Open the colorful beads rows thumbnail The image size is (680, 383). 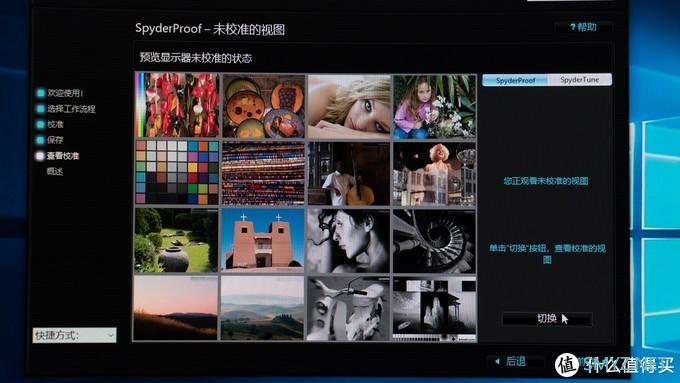tap(263, 173)
